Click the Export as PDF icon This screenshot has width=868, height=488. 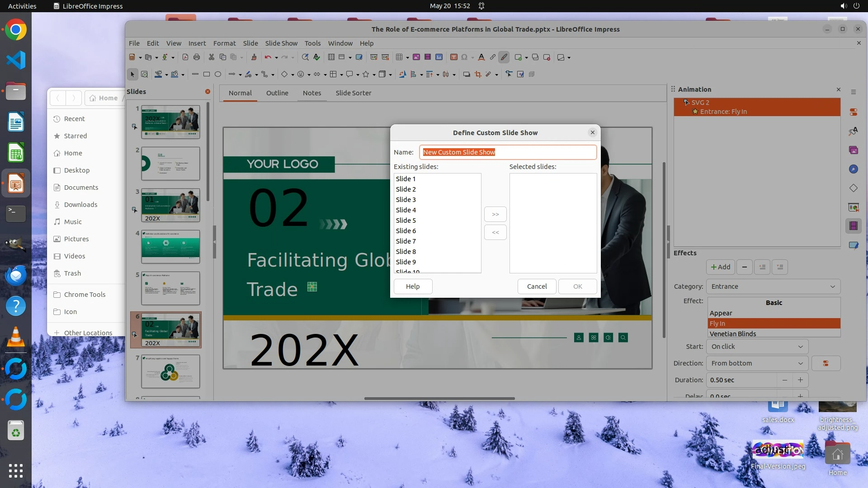[185, 57]
